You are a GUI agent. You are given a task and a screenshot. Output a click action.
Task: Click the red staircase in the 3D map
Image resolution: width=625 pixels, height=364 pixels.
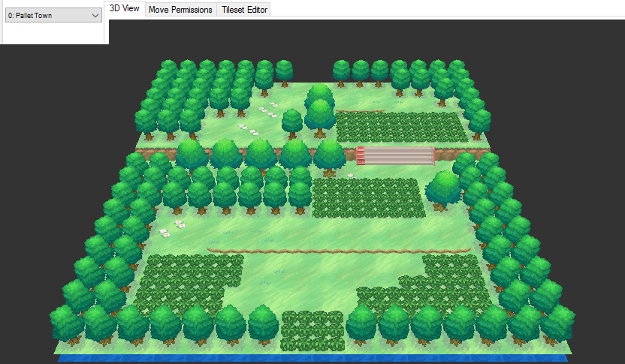click(395, 155)
